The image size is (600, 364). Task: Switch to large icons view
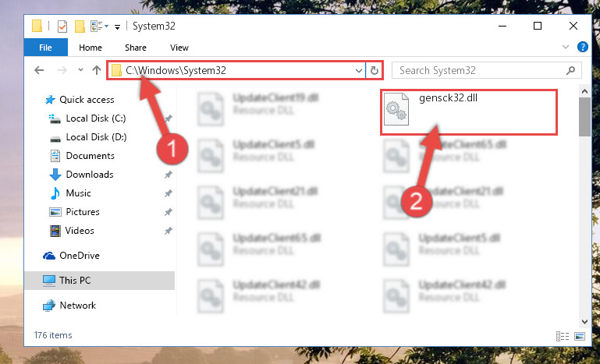pos(580,336)
